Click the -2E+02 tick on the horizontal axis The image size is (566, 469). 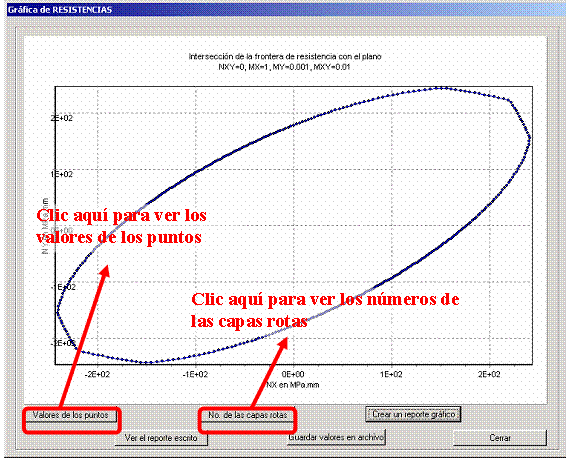point(97,374)
